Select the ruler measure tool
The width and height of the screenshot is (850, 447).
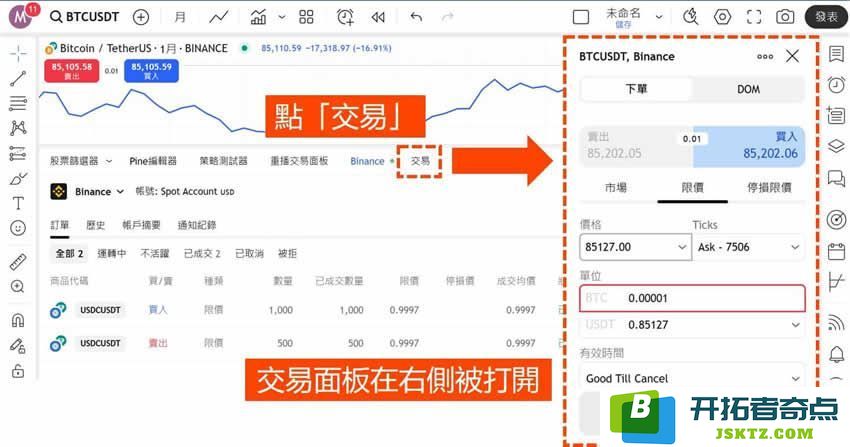18,262
